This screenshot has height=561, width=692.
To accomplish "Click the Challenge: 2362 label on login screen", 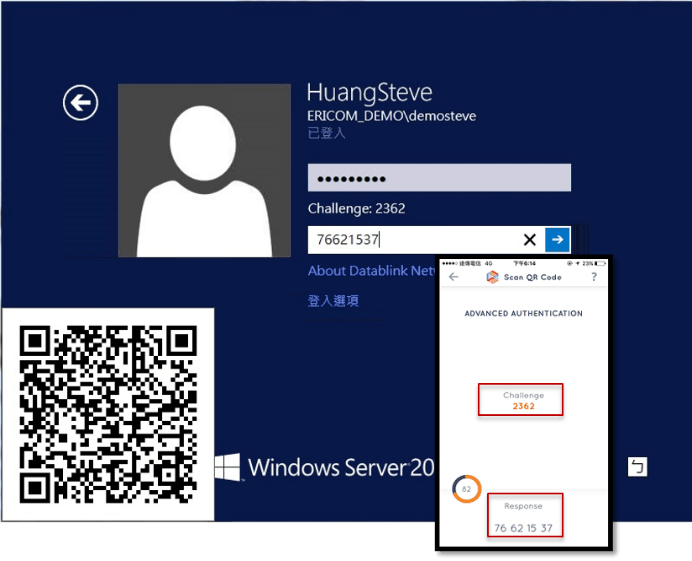I will 356,208.
